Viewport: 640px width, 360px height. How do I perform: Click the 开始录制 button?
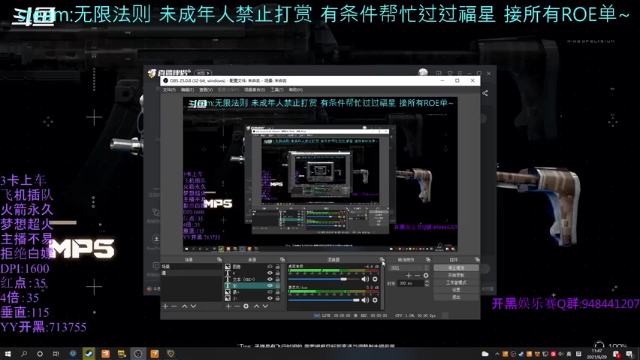coord(456,275)
